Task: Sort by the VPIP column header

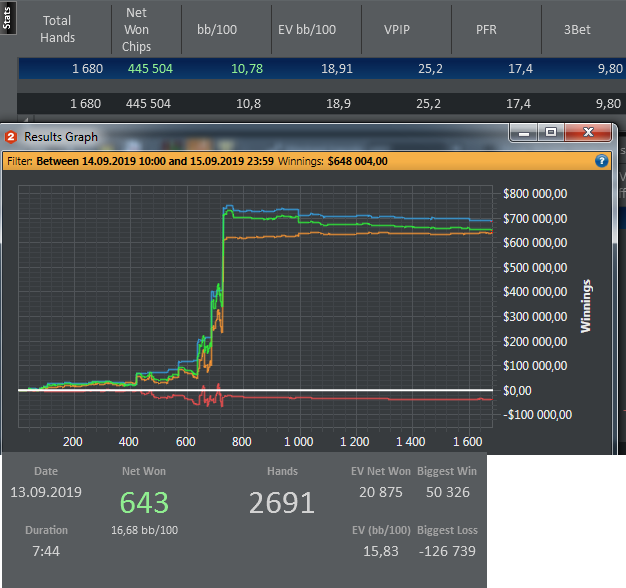Action: 397,30
